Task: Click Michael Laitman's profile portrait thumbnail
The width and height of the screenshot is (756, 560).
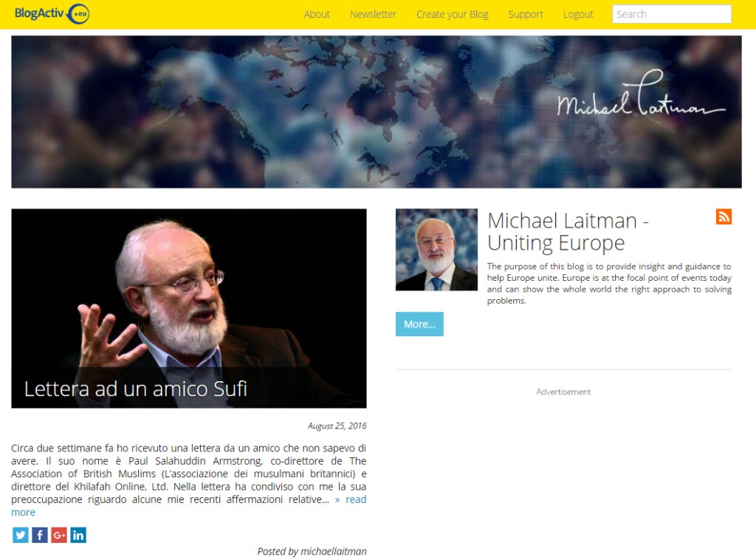Action: click(436, 250)
